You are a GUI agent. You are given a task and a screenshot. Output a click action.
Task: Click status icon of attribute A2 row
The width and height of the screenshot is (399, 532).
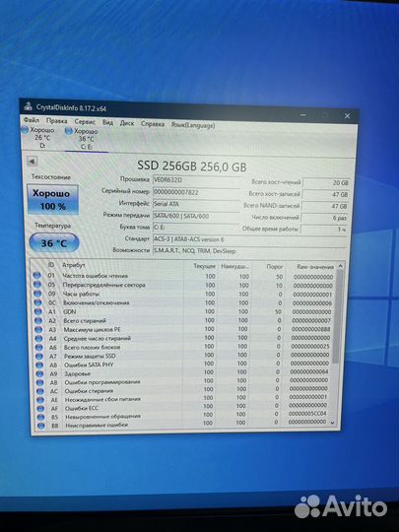pos(38,320)
